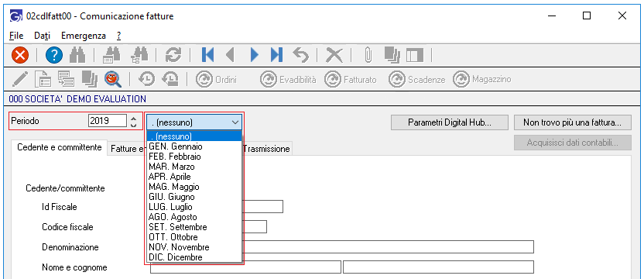Click the Fatturato toolbar button
Viewport: 644px width, 279px height.
[x=351, y=79]
